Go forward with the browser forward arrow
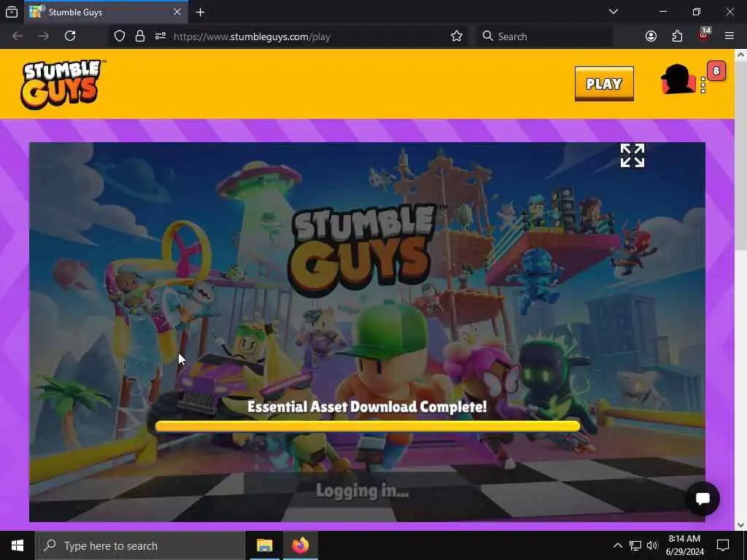The image size is (747, 560). click(x=43, y=36)
